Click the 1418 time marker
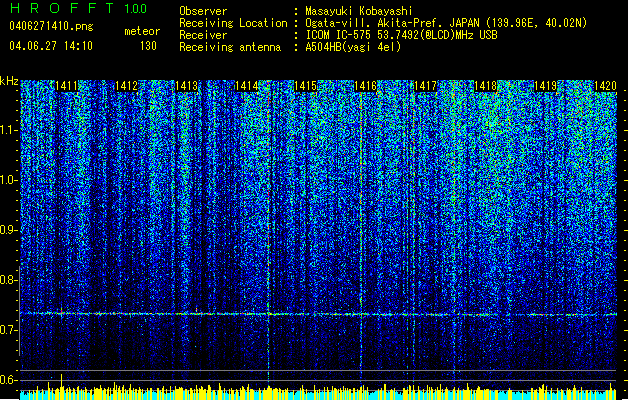 pyautogui.click(x=485, y=86)
